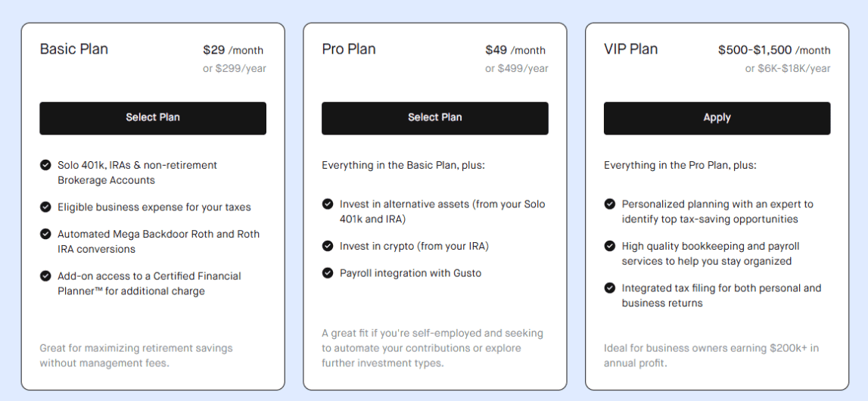Click the VIP Plan heading
This screenshot has width=868, height=401.
(x=630, y=49)
